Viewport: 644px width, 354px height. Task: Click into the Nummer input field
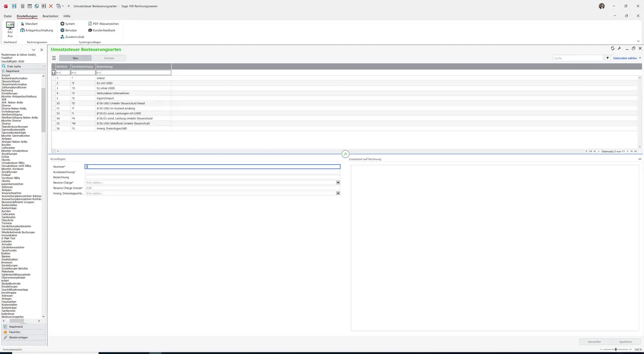tap(213, 167)
